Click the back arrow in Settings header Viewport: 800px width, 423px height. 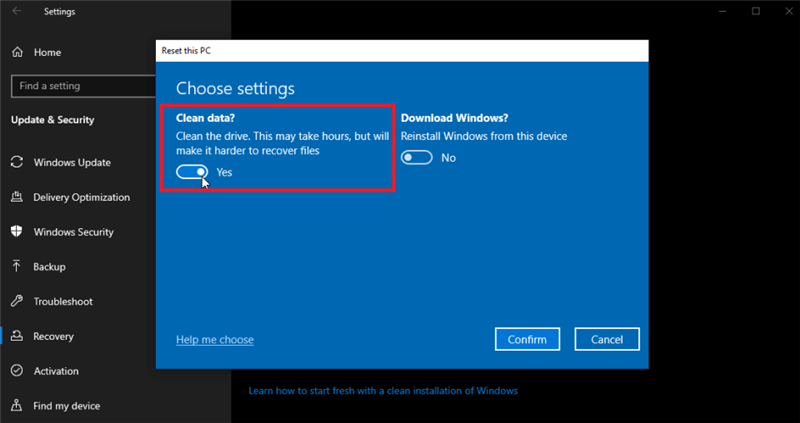[17, 12]
